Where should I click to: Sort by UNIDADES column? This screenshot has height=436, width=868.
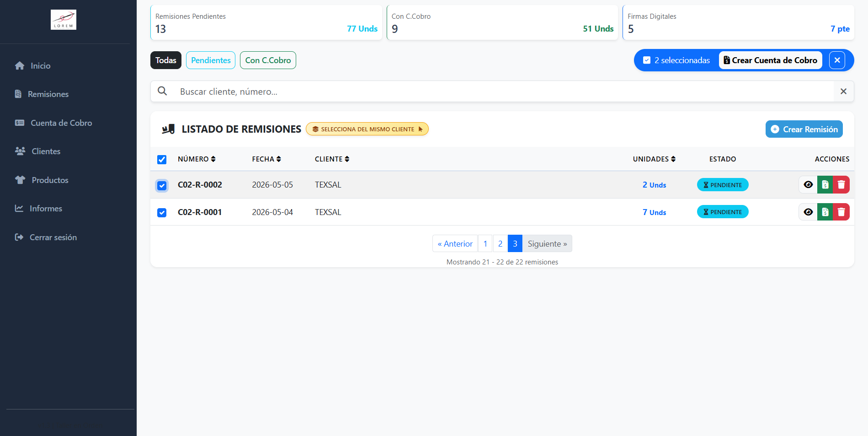654,159
